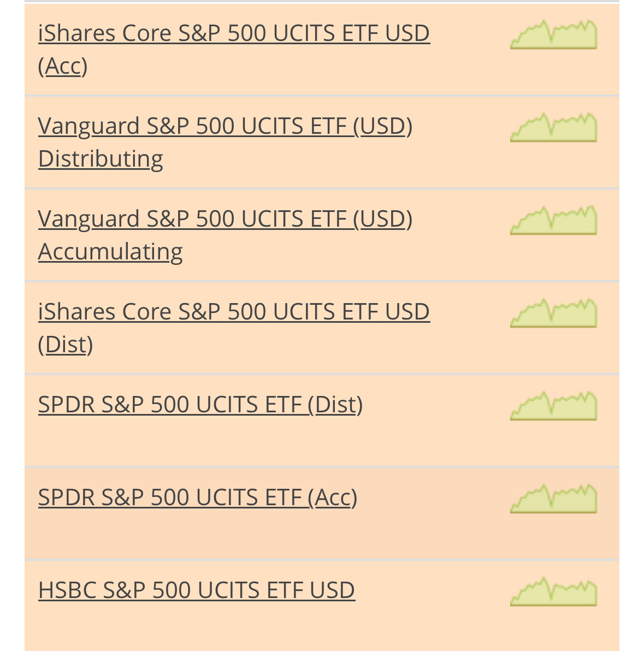Open HSBC S&P 500 UCITS ETF USD link
The height and width of the screenshot is (651, 644).
(x=197, y=590)
